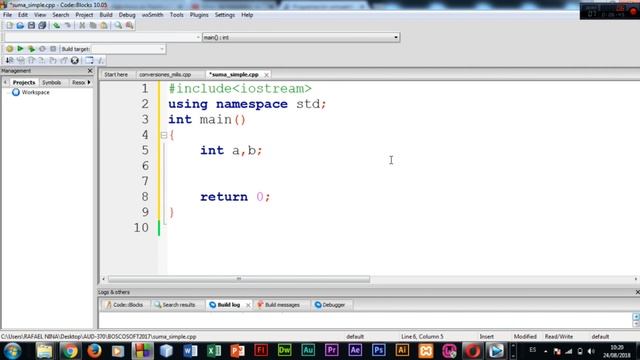Click the Redo toolbar icon
The image size is (640, 360).
click(x=67, y=25)
